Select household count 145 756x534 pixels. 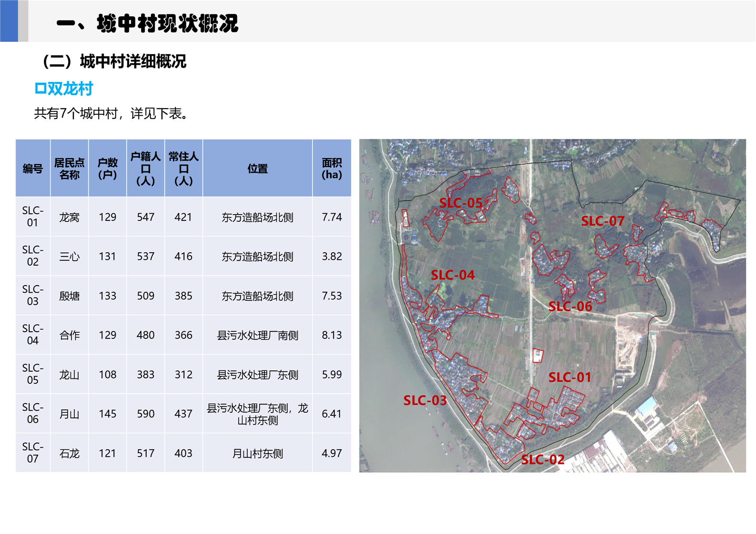pos(108,414)
